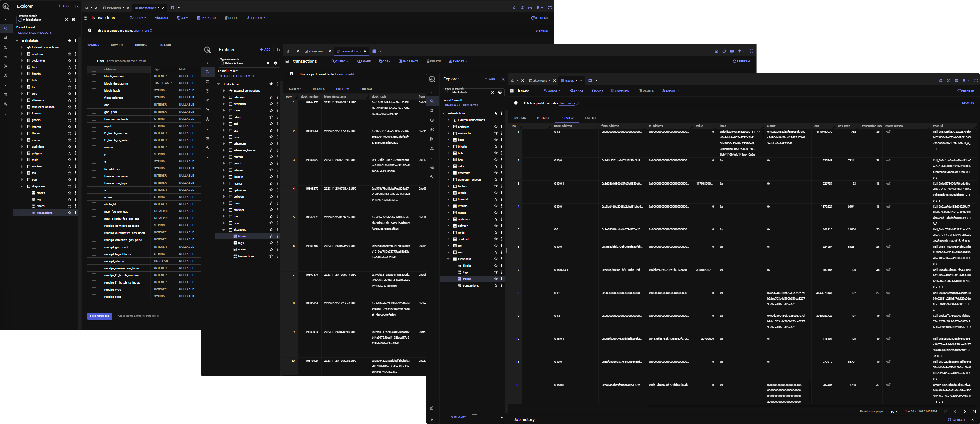Check the receipt_status field checkbox

click(x=94, y=261)
